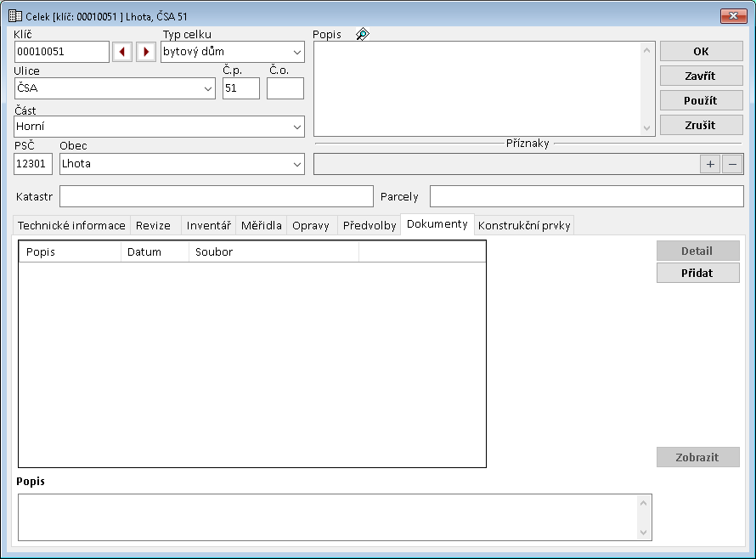Click the previous record red arrow

tap(122, 52)
